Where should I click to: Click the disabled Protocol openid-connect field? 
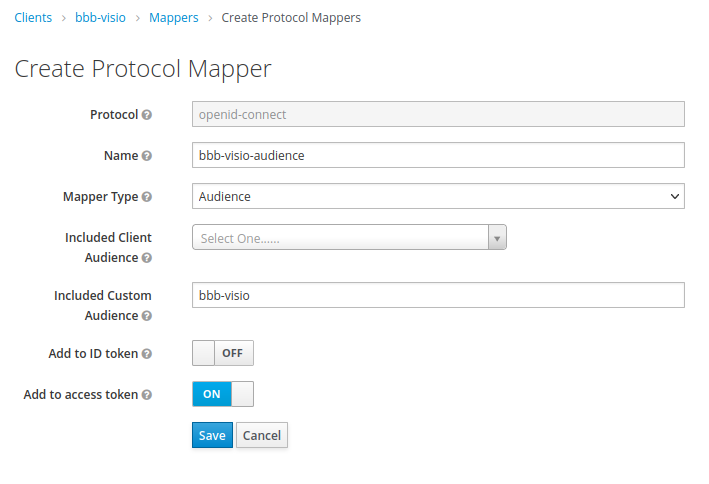(x=438, y=114)
